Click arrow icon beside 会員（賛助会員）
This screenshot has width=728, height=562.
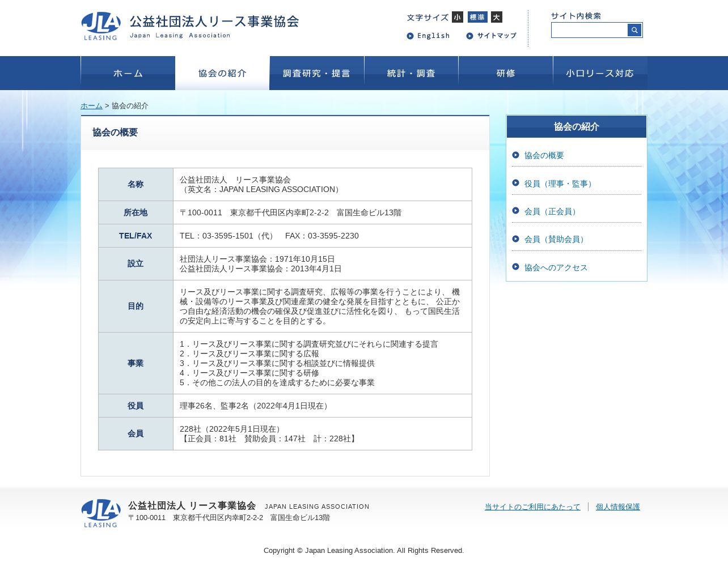pyautogui.click(x=515, y=239)
